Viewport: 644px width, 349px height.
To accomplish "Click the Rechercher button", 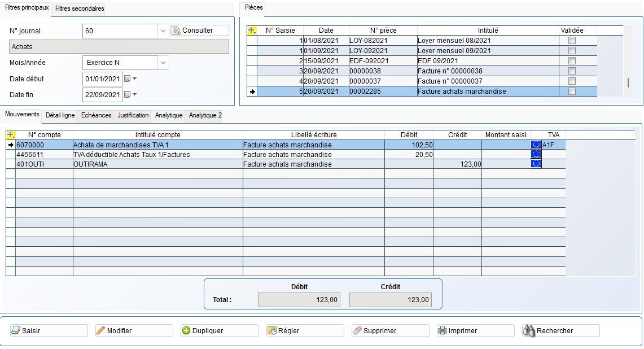I will (x=561, y=330).
